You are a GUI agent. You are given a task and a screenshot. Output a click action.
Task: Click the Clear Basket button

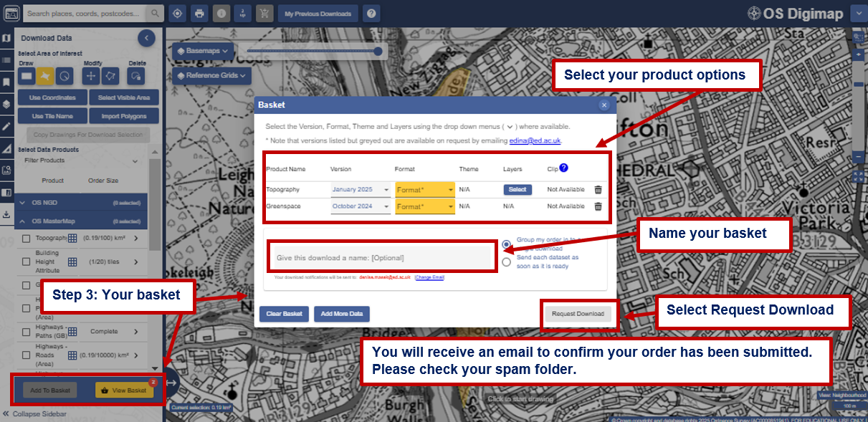click(284, 314)
